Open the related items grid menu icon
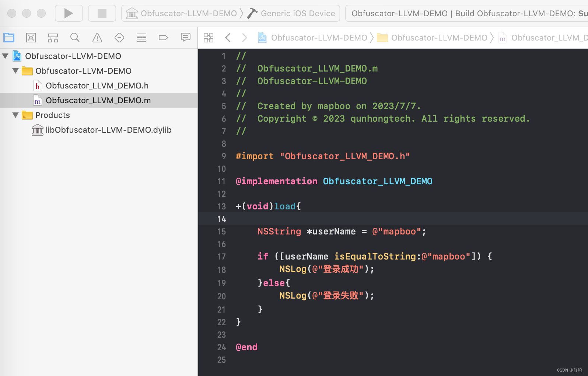 click(x=209, y=37)
